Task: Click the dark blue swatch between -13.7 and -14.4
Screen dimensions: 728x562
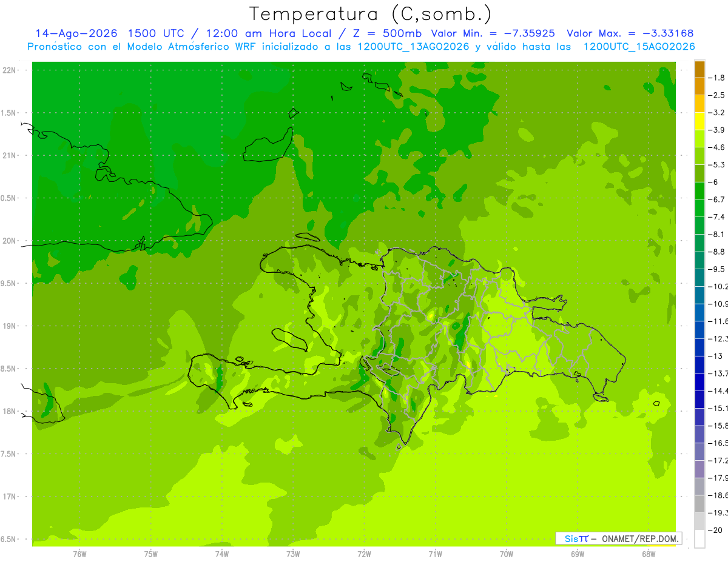Action: point(699,382)
